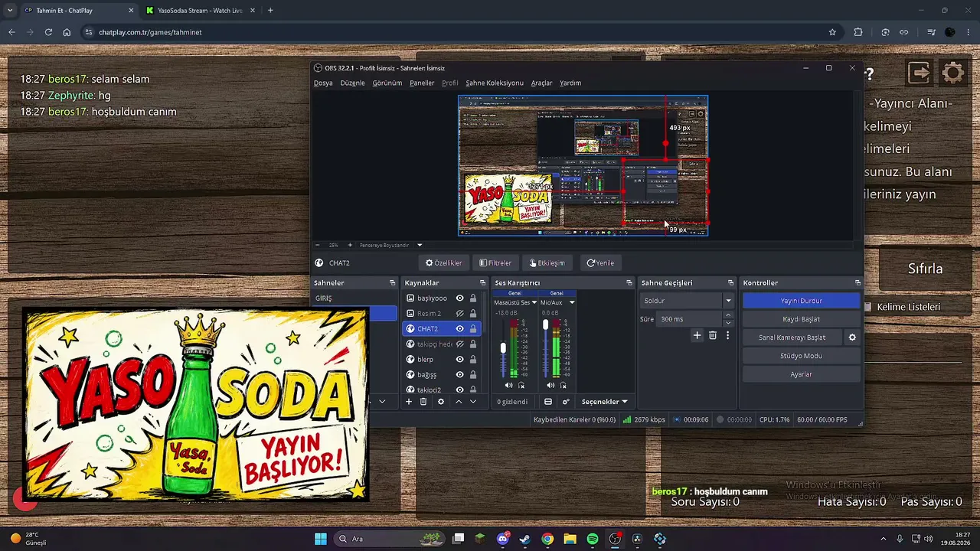980x551 pixels.
Task: Open the Seçenekler dropdown in audio mixer
Action: [604, 402]
